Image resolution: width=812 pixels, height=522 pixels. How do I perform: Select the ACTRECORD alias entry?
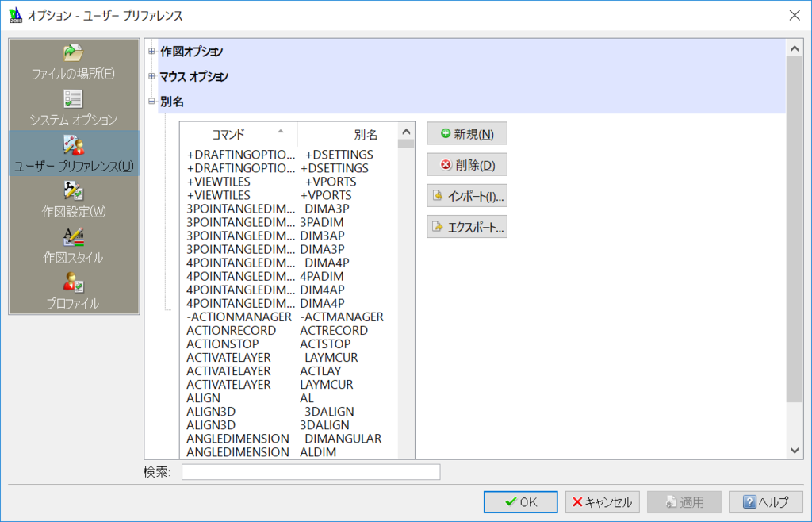click(334, 330)
